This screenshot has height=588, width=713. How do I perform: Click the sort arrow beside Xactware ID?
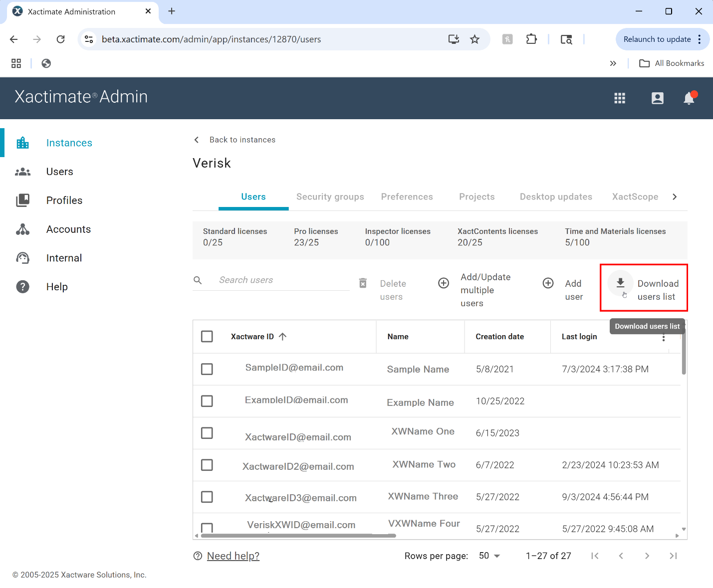click(282, 337)
